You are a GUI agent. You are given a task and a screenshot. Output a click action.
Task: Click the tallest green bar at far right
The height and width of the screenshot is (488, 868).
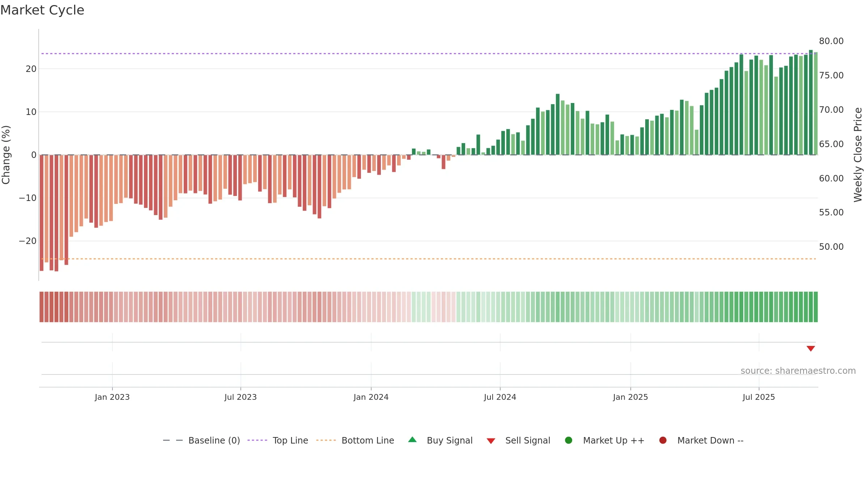point(811,102)
